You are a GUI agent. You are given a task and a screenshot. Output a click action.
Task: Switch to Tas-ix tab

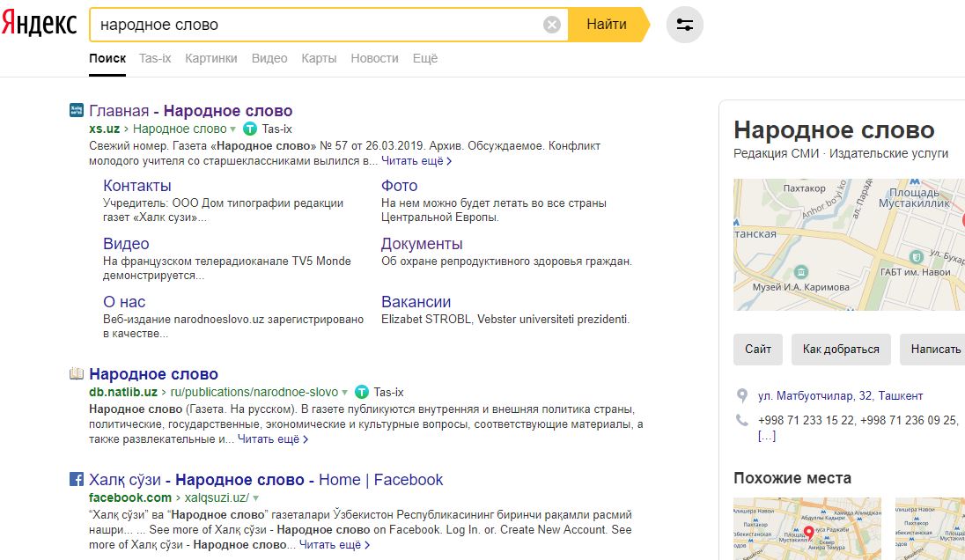pos(155,58)
